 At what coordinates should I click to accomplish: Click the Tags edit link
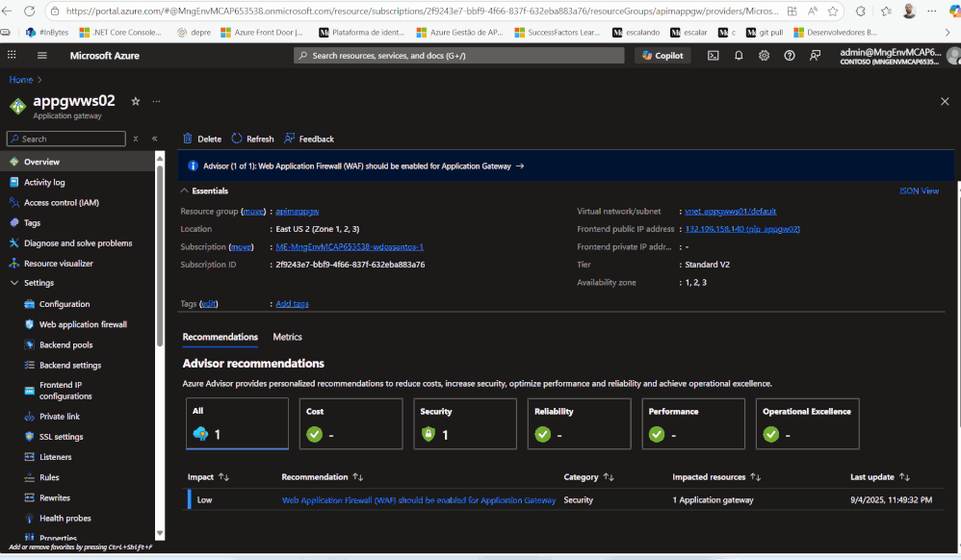(208, 303)
